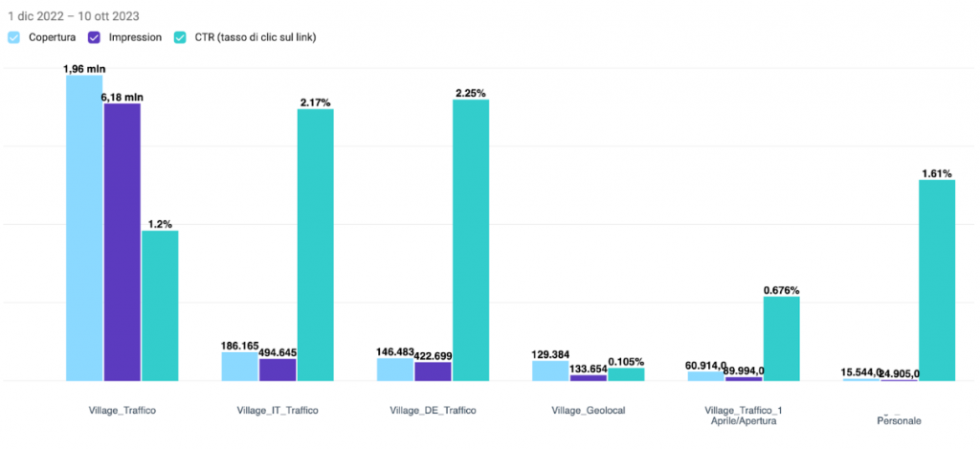
Task: Click the Village_DE_Traffico 422.699 Impression bar
Action: click(x=433, y=371)
